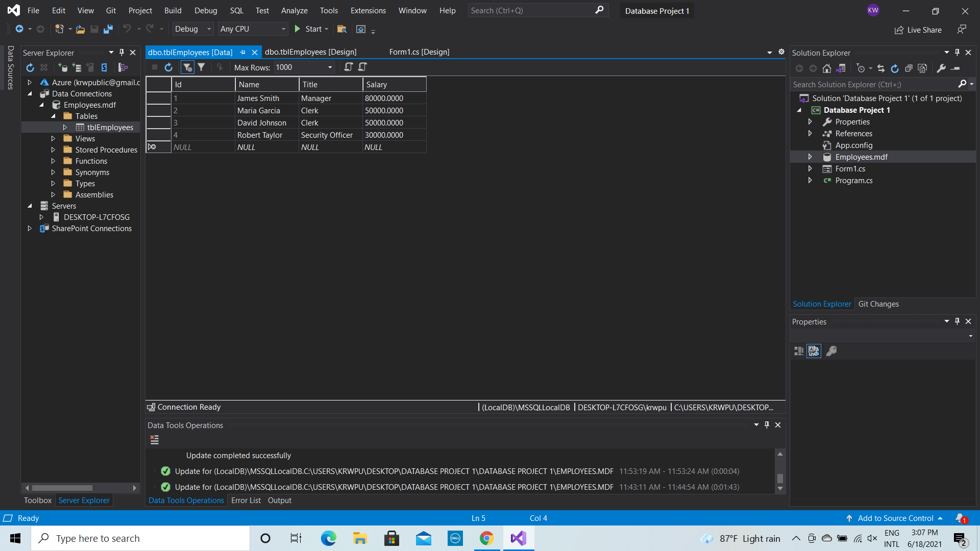This screenshot has height=551, width=980.
Task: Click the Connect to Server icon
Action: click(77, 67)
